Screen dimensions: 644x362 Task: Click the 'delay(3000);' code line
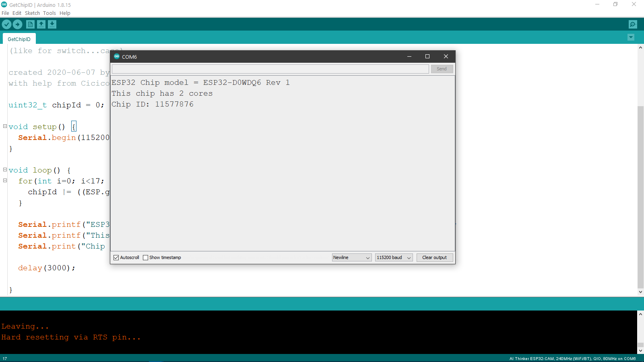click(47, 268)
